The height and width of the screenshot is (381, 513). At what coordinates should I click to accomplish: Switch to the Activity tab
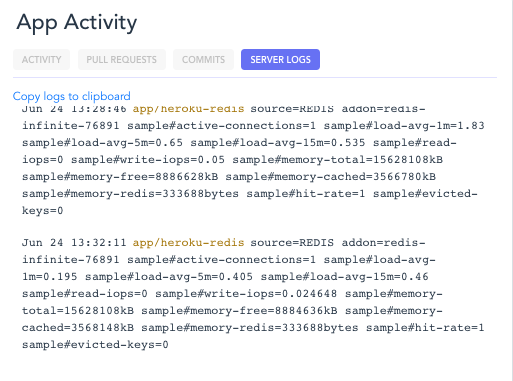(x=41, y=59)
